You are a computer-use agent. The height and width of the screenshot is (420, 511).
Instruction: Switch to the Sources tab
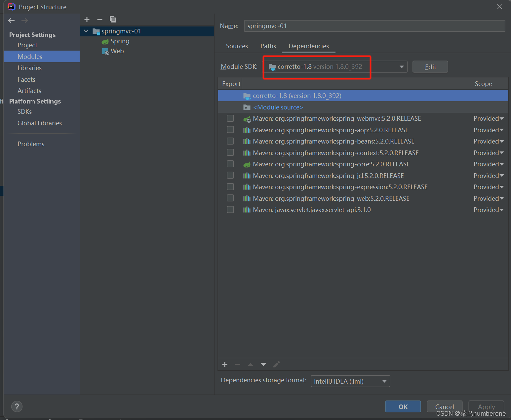pyautogui.click(x=237, y=46)
